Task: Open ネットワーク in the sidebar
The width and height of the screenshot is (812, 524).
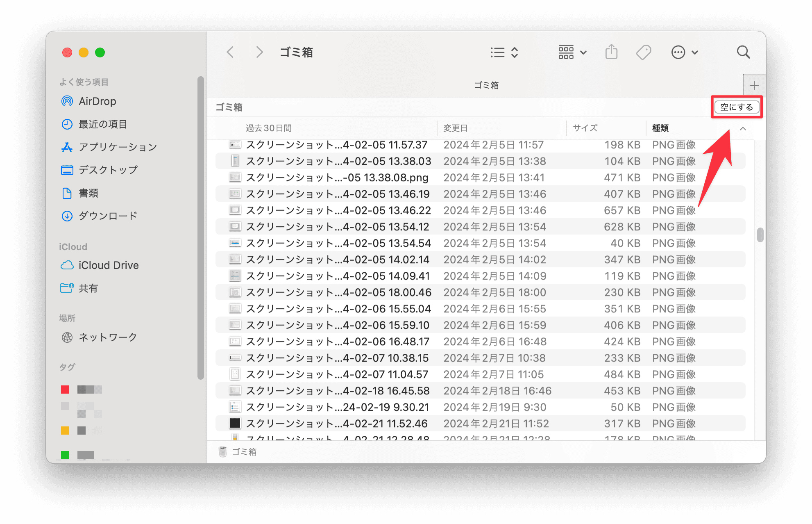Action: pyautogui.click(x=99, y=337)
